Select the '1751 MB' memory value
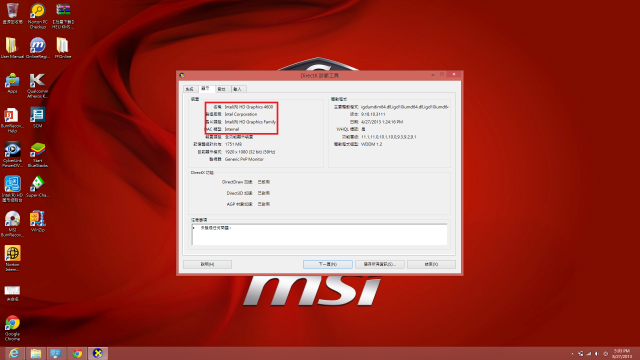 click(x=233, y=144)
